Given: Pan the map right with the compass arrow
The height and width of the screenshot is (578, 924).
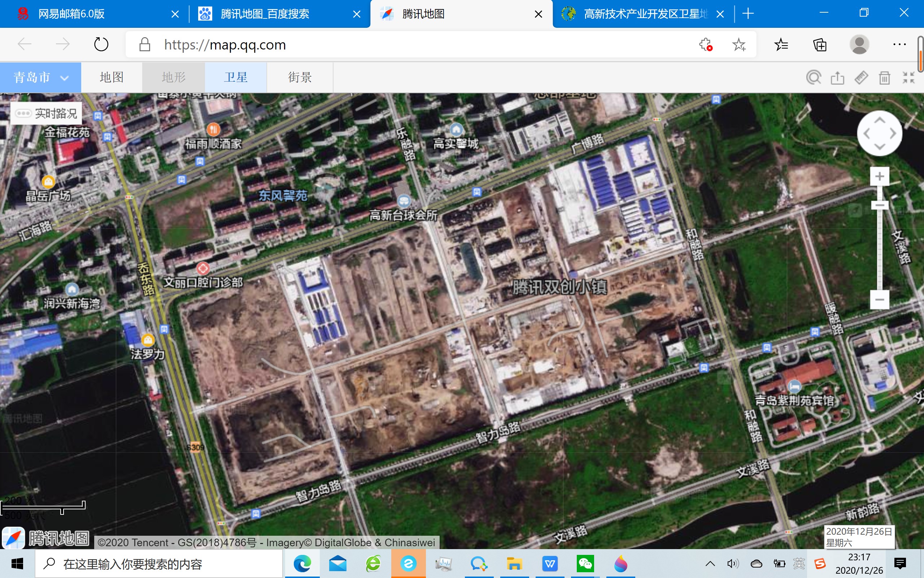Looking at the screenshot, I should (x=893, y=134).
